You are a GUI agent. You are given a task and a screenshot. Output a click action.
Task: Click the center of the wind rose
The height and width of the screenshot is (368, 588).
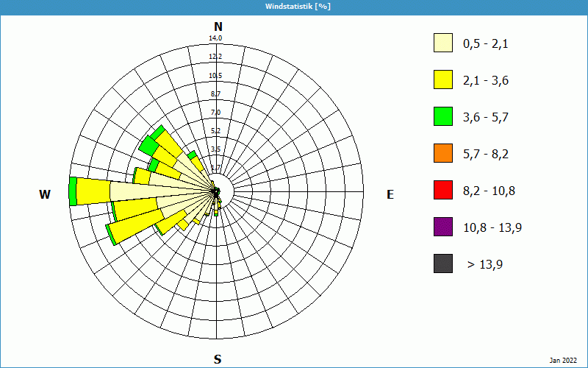point(217,193)
